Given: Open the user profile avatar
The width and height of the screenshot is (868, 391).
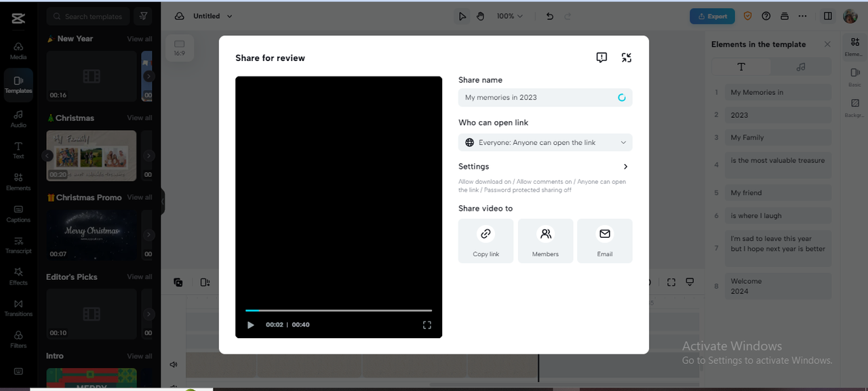Looking at the screenshot, I should pos(850,16).
